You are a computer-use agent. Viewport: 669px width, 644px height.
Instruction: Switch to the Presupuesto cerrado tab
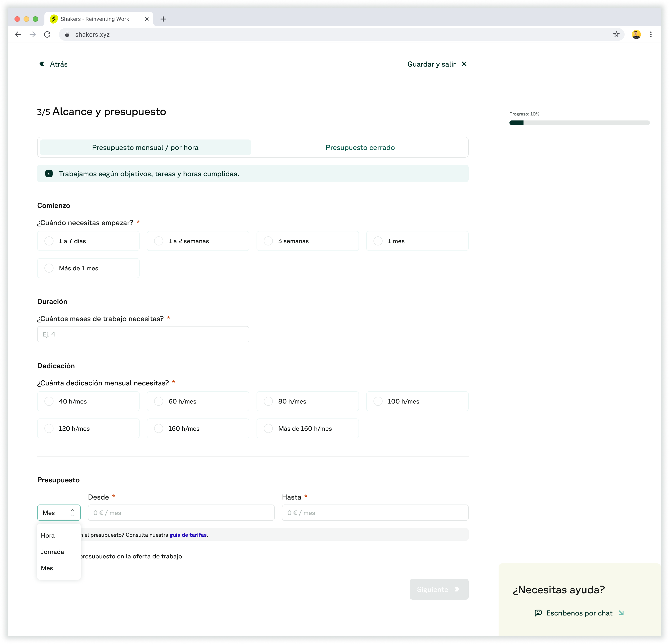360,147
